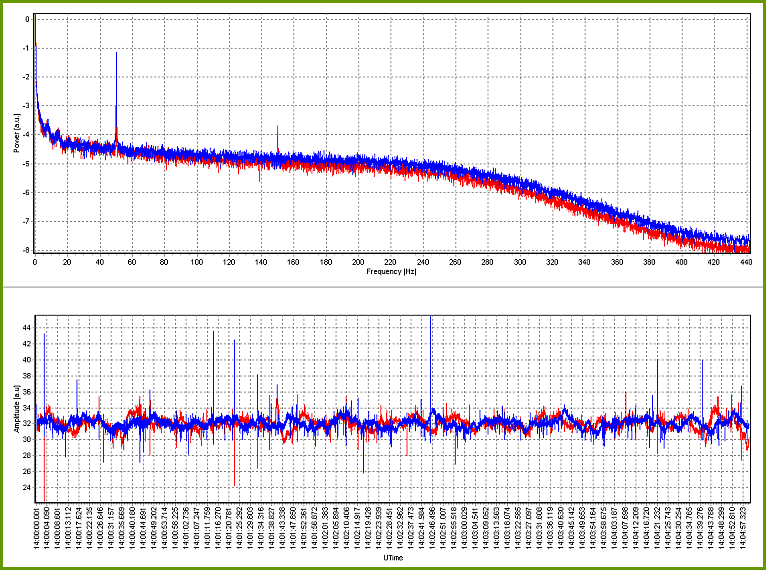Screen dimensions: 766x570
Task: Click the 100 tick on frequency axis
Action: 197,262
